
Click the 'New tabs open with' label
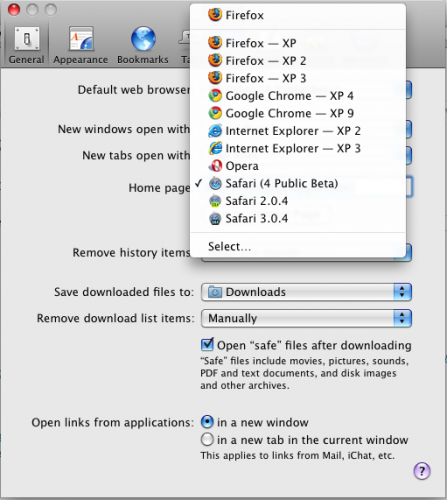[136, 155]
